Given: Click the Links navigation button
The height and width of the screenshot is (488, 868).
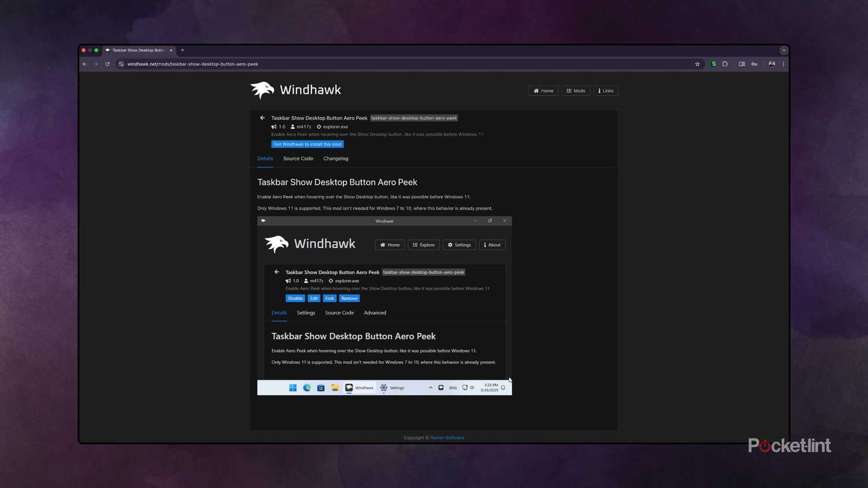Looking at the screenshot, I should [605, 91].
